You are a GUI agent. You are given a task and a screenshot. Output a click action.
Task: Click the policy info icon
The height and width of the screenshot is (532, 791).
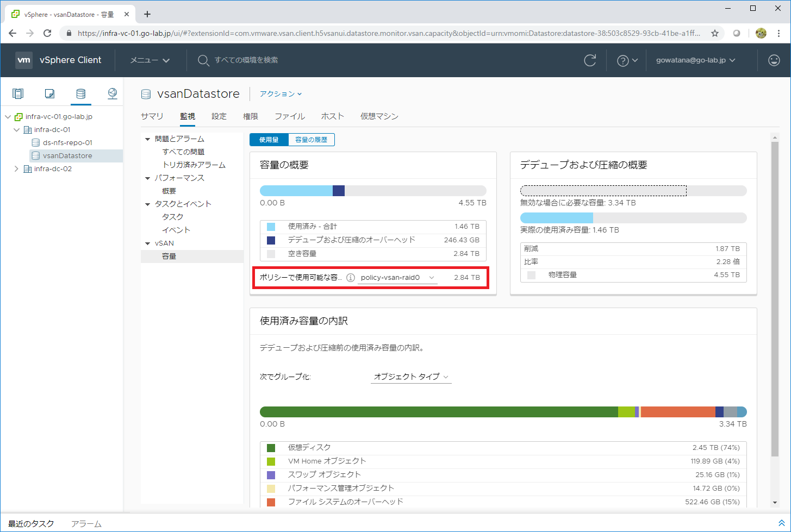(x=351, y=278)
